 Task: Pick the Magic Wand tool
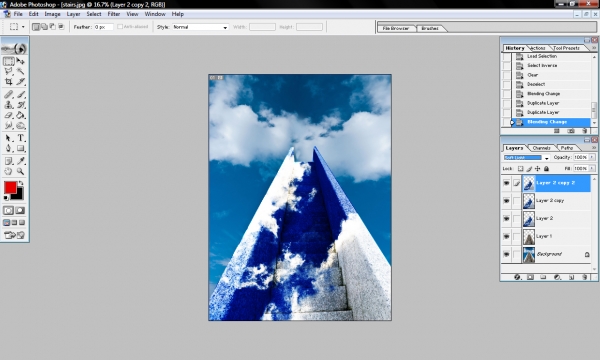point(20,71)
